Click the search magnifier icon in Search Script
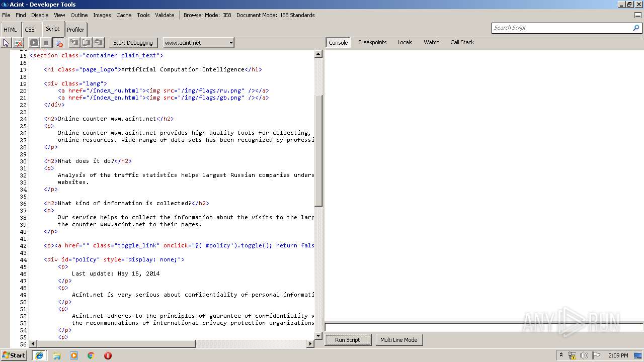Viewport: 644px width, 362px height. pyautogui.click(x=636, y=28)
